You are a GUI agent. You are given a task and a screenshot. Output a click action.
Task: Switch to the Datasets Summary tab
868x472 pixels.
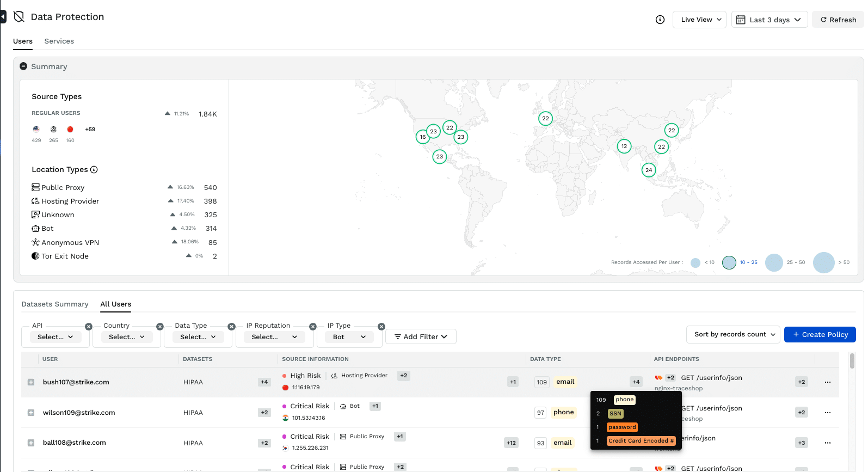(55, 304)
